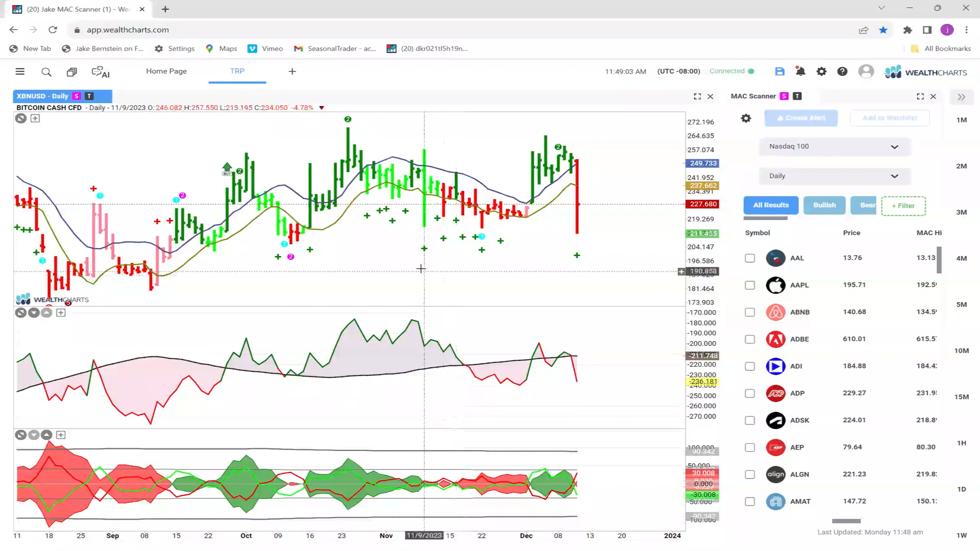The width and height of the screenshot is (980, 551).
Task: Add indicator to the bottom pane
Action: (x=61, y=435)
